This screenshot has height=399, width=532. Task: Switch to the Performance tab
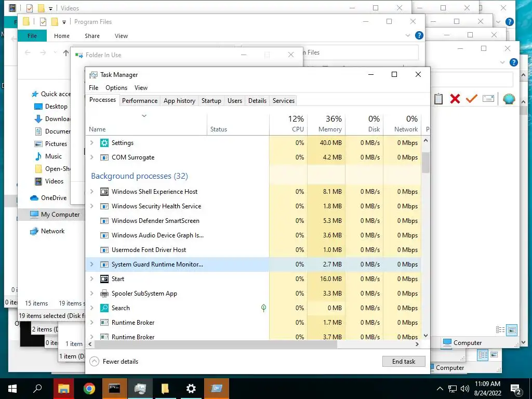140,101
